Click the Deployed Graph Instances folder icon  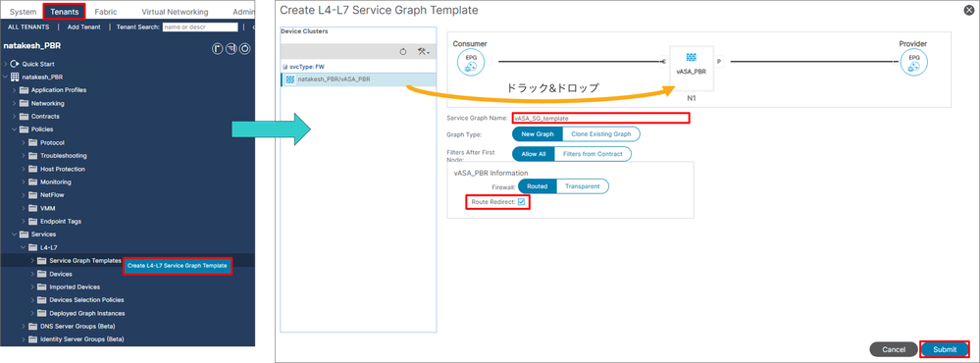pyautogui.click(x=42, y=313)
